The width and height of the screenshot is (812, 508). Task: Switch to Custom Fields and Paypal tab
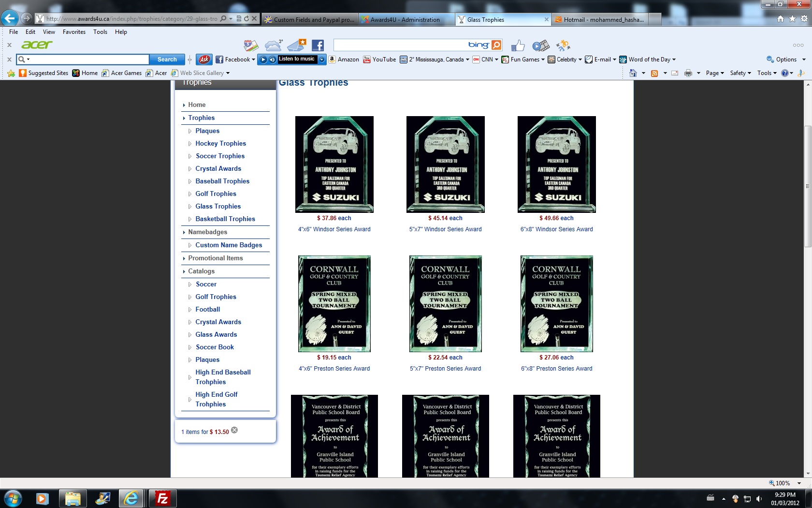coord(309,19)
